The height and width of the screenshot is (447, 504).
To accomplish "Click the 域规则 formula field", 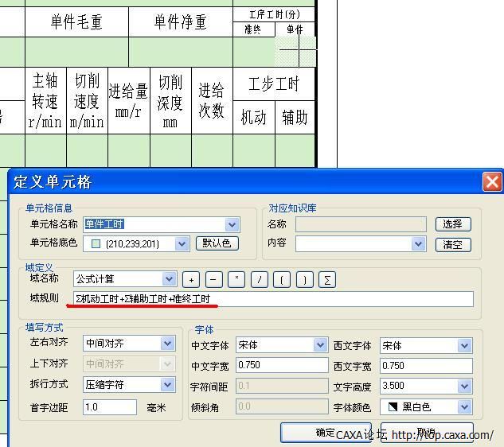I will pyautogui.click(x=274, y=299).
